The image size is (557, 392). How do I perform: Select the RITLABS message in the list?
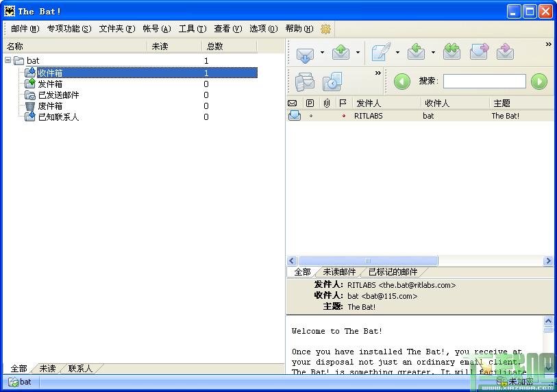(420, 116)
